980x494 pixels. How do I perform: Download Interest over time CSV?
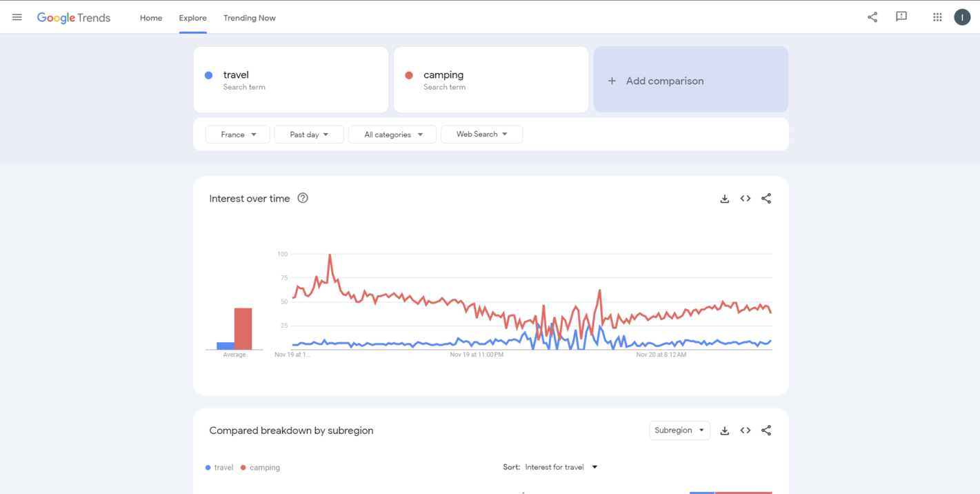(725, 199)
